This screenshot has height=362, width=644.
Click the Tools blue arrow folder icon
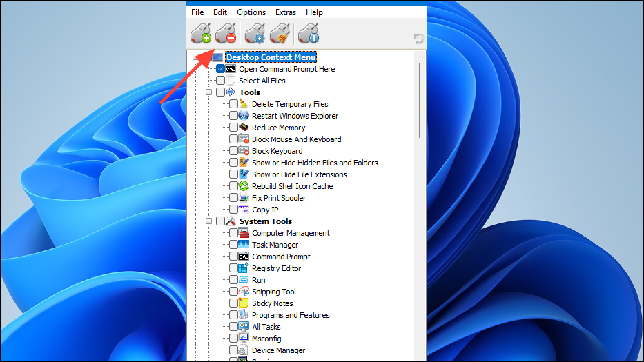pyautogui.click(x=231, y=92)
